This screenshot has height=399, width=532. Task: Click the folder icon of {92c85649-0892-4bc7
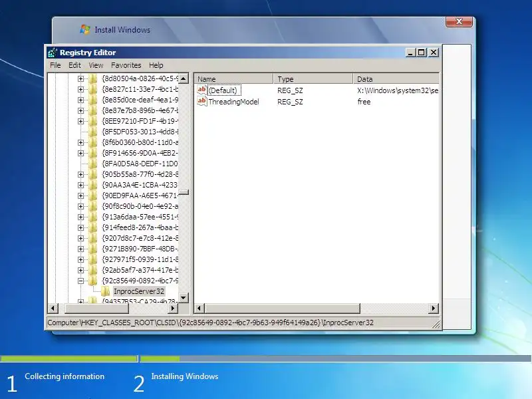pos(93,281)
